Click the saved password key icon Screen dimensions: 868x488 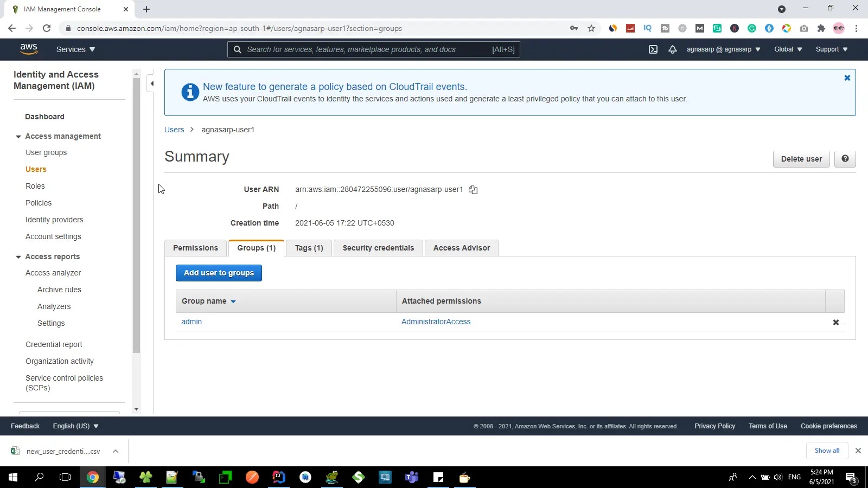[x=574, y=28]
